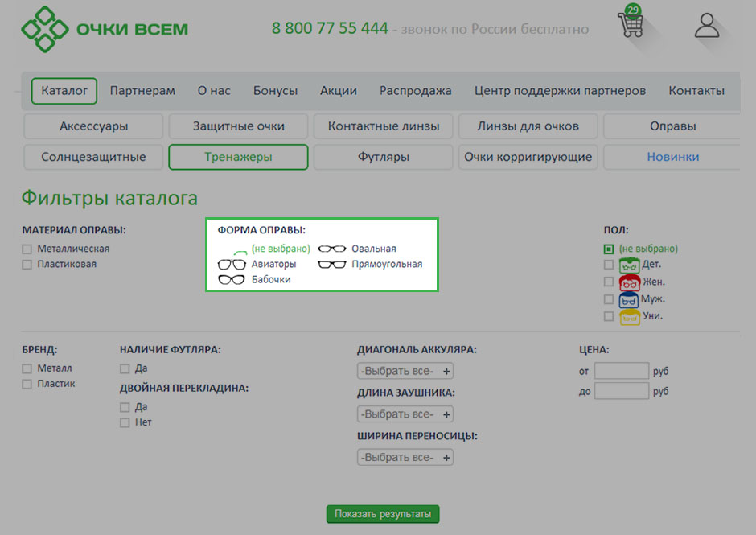Click the Жен. red-haired face icon
756x535 pixels.
(629, 282)
